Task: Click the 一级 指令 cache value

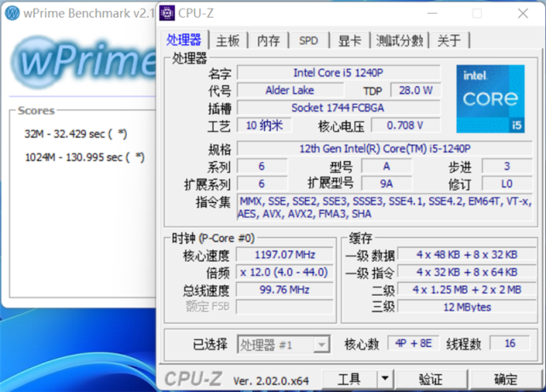Action: (467, 272)
